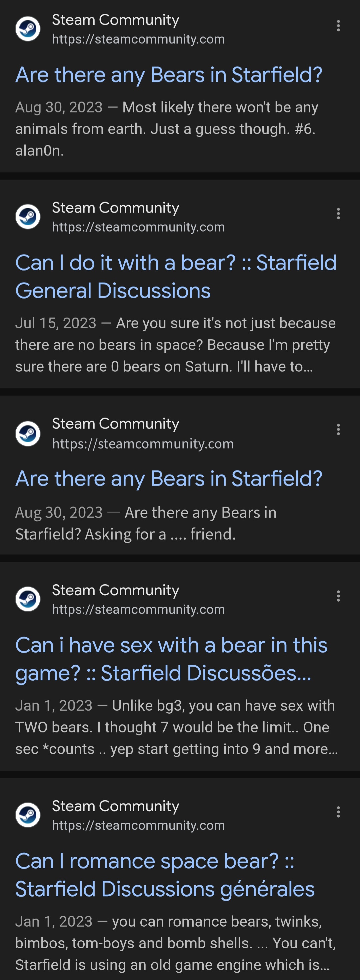Image resolution: width=360 pixels, height=980 pixels.
Task: Open three-dot menu for 'romance space bear' result
Action: click(338, 812)
